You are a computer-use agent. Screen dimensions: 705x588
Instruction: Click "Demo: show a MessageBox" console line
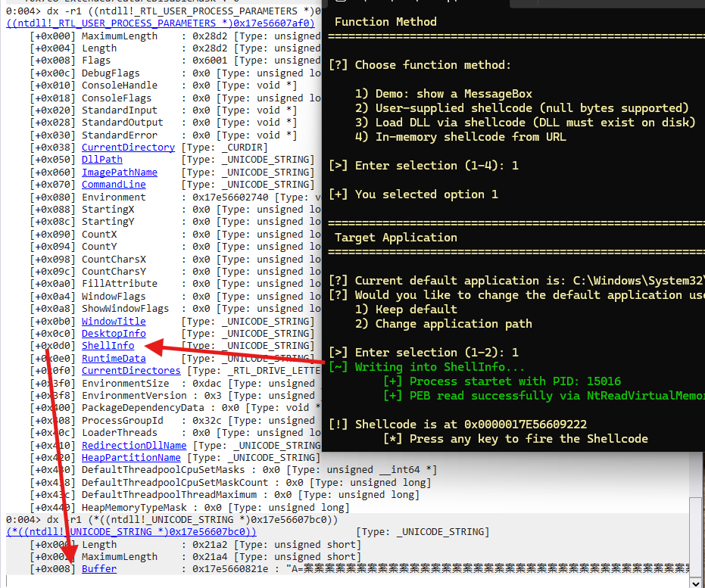tap(443, 93)
